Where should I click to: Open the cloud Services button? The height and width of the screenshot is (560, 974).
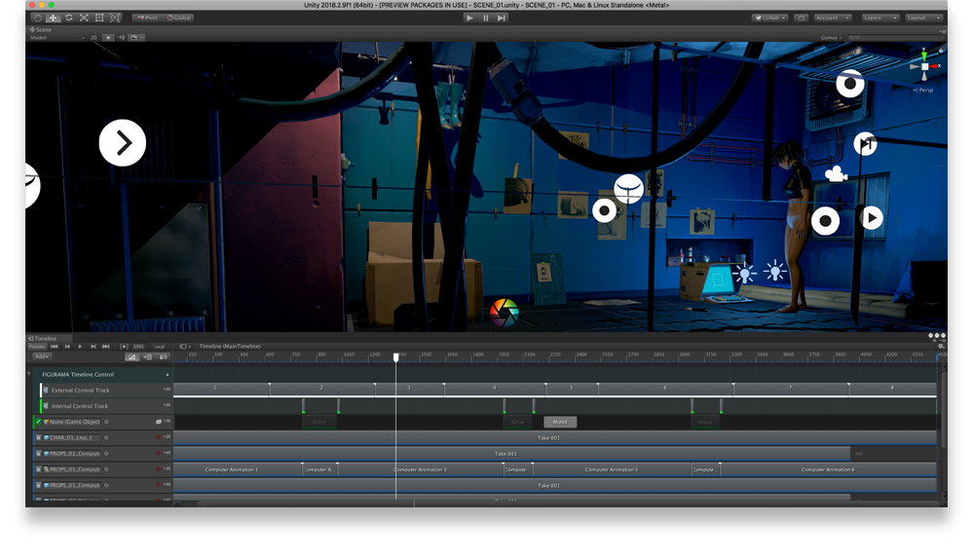tap(802, 18)
